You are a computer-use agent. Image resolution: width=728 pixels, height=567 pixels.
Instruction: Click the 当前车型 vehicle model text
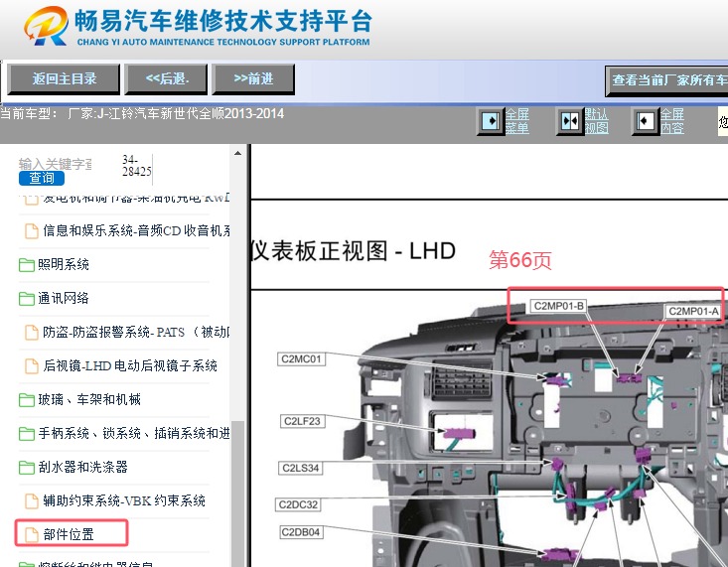[x=142, y=114]
